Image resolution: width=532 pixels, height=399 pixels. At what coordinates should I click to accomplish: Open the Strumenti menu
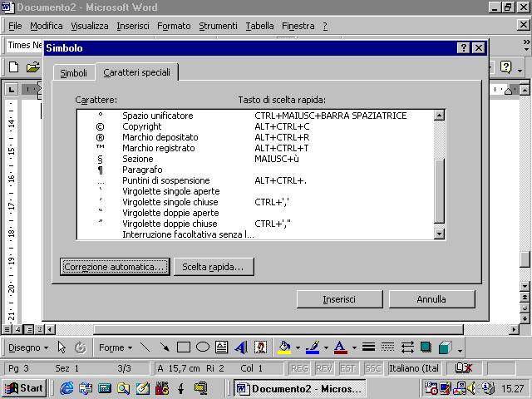(x=218, y=26)
